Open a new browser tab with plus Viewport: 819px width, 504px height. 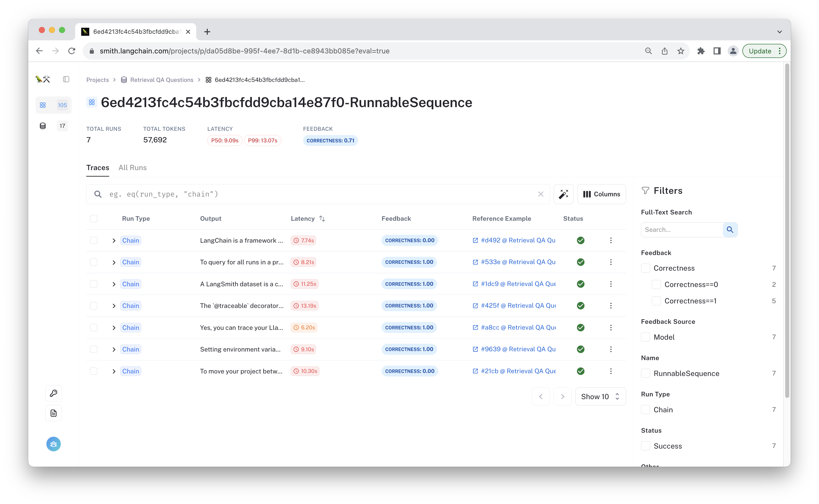pyautogui.click(x=207, y=32)
